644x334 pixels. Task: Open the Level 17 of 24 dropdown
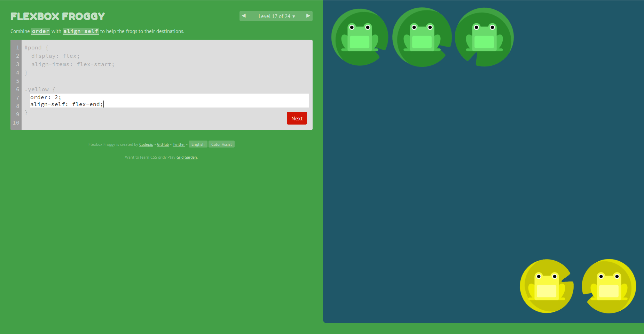tap(276, 16)
